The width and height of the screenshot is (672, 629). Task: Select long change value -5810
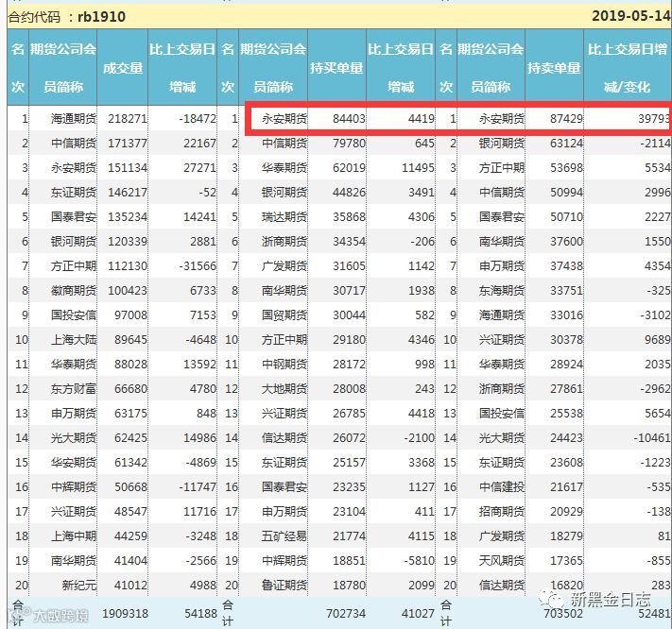coord(419,560)
